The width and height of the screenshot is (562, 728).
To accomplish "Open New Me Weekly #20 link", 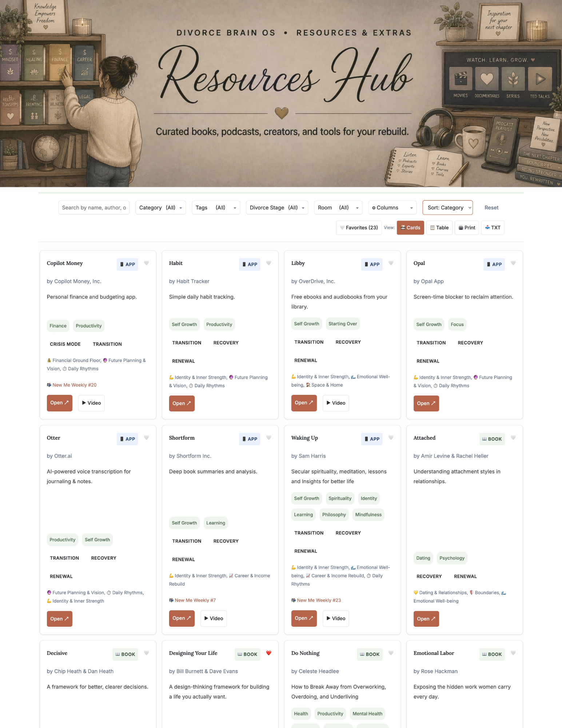I will (x=75, y=385).
